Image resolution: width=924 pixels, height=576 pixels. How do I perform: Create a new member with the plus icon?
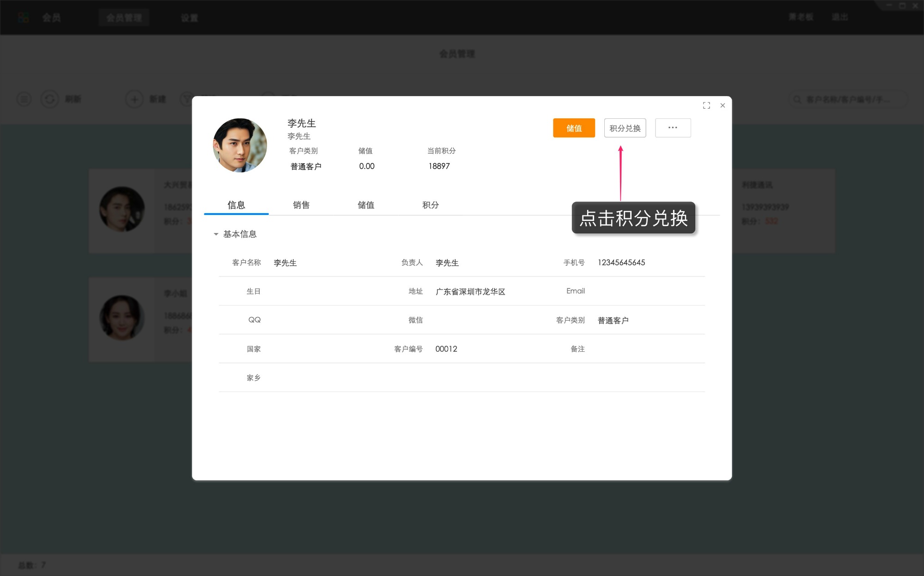134,99
